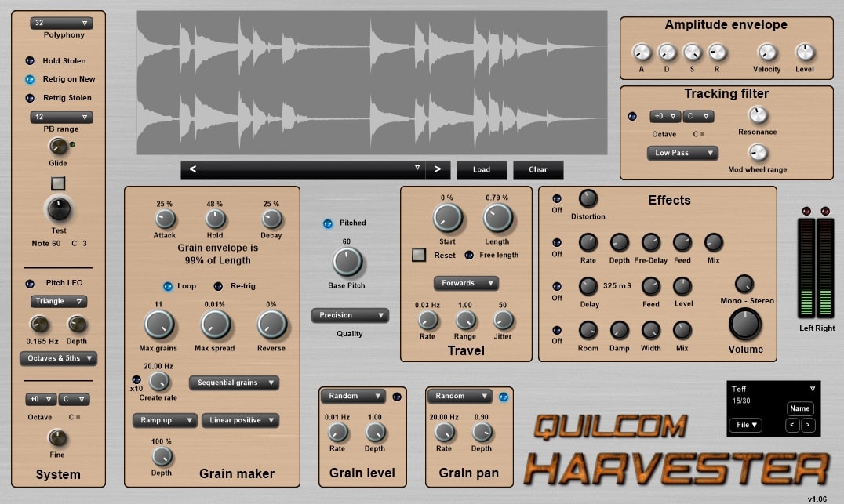
Task: Adjust the Base Pitch knob
Action: pos(346,262)
